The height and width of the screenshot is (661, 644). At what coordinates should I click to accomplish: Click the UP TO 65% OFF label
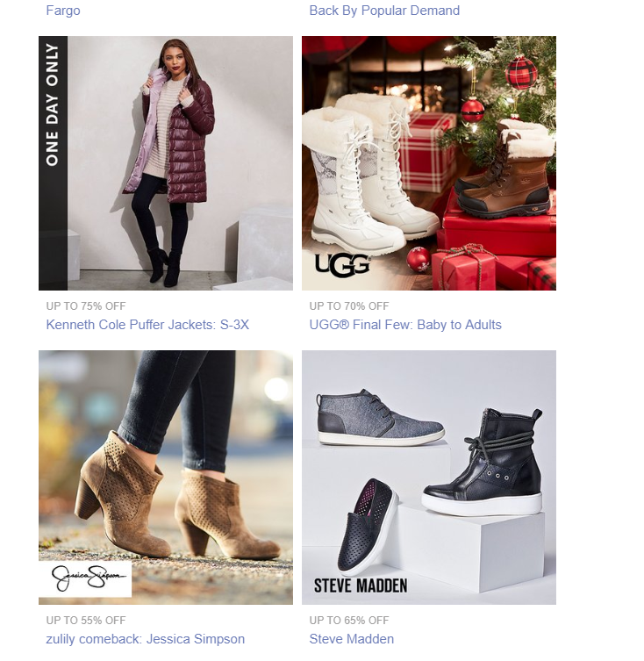tap(348, 620)
